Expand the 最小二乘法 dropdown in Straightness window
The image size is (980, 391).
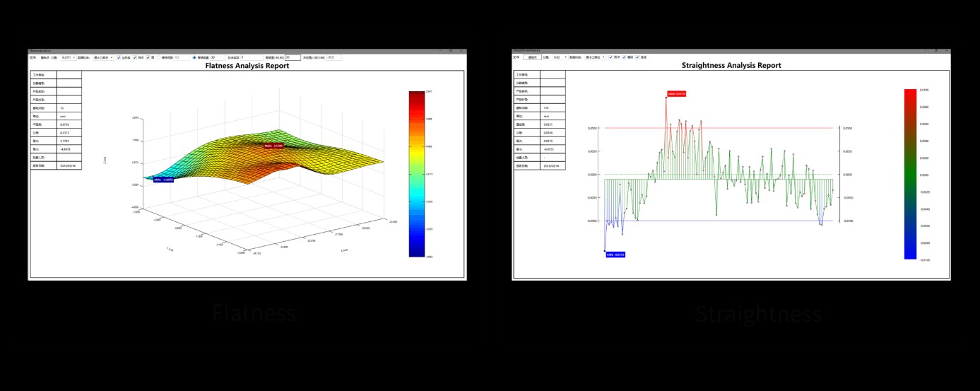click(596, 57)
